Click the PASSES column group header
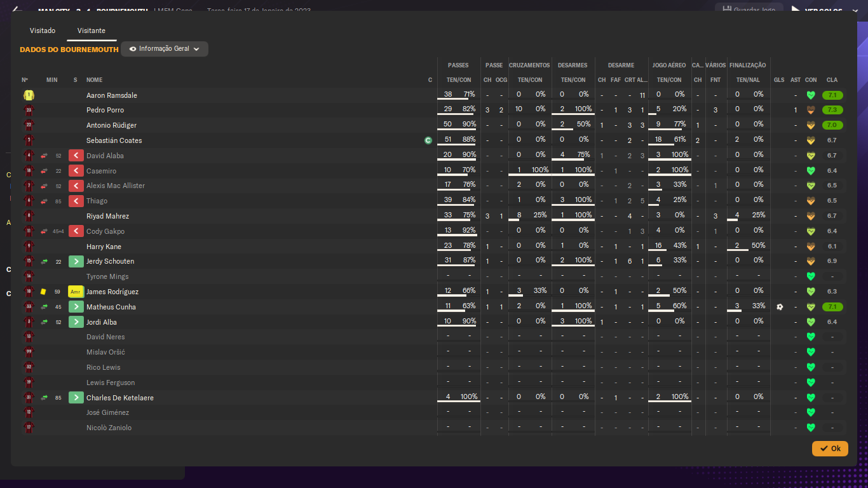Screen dimensions: 868x488 point(458,65)
